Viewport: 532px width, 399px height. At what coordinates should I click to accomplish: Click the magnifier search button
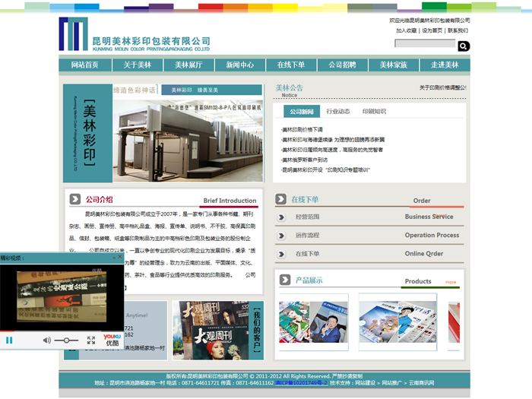(x=464, y=46)
